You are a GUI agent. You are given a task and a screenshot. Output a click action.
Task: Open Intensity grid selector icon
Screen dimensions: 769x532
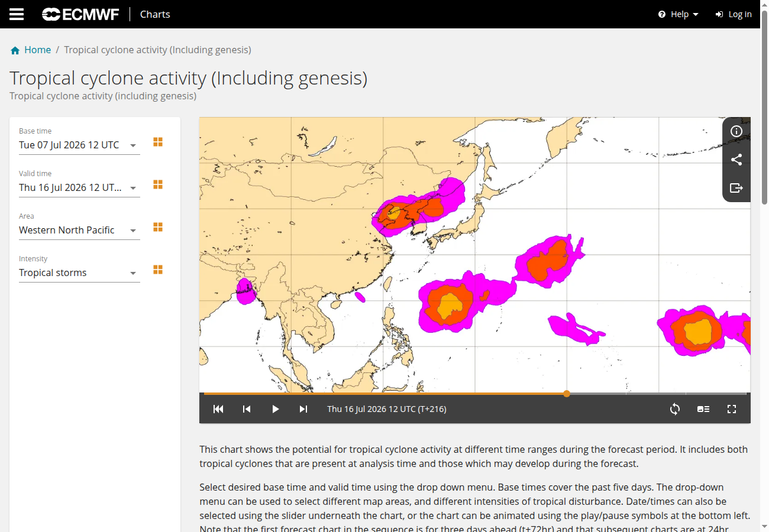pos(158,270)
